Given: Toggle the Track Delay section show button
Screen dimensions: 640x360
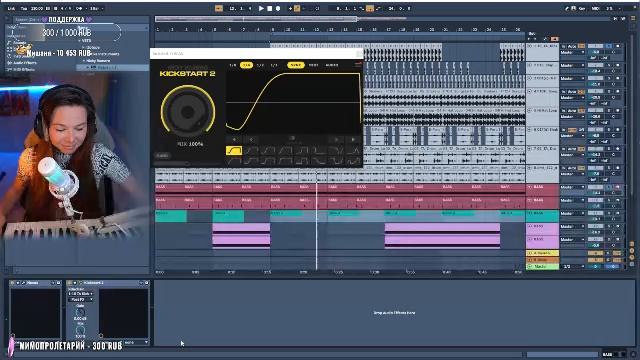Looking at the screenshot, I should pyautogui.click(x=632, y=264).
